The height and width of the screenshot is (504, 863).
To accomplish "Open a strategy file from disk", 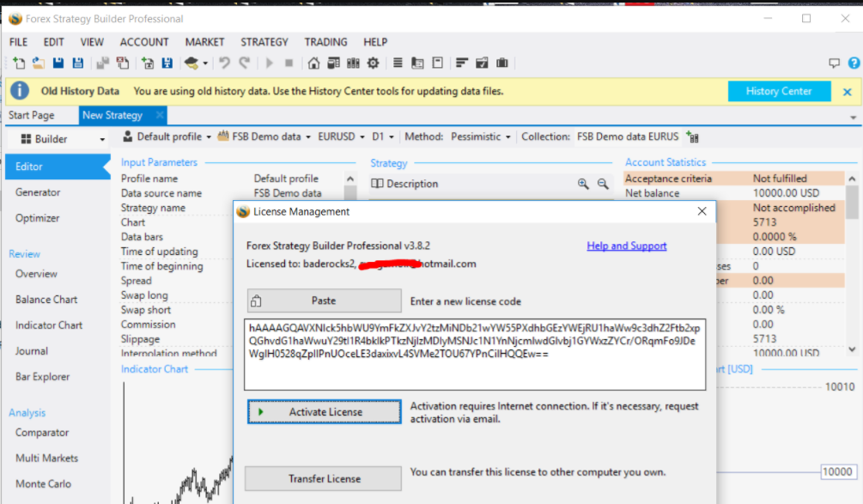I will [38, 63].
